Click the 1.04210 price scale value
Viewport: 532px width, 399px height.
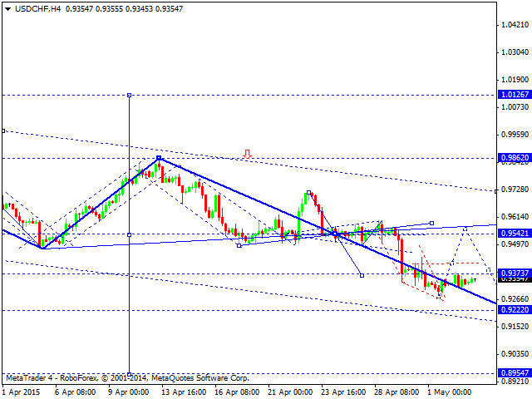tap(515, 24)
